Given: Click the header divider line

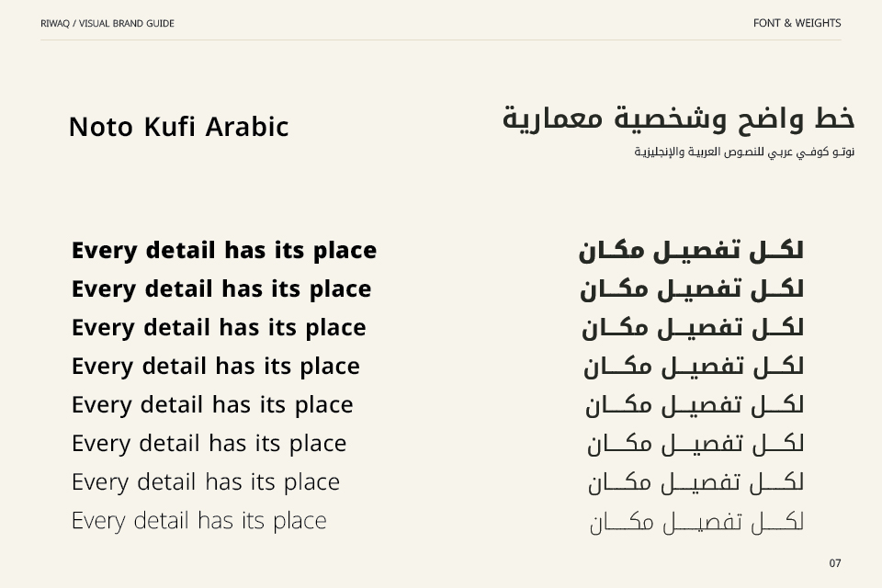Looking at the screenshot, I should [441, 40].
